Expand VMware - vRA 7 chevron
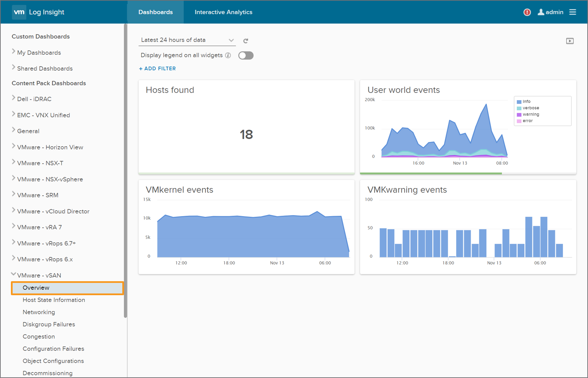The width and height of the screenshot is (588, 378). tap(14, 226)
